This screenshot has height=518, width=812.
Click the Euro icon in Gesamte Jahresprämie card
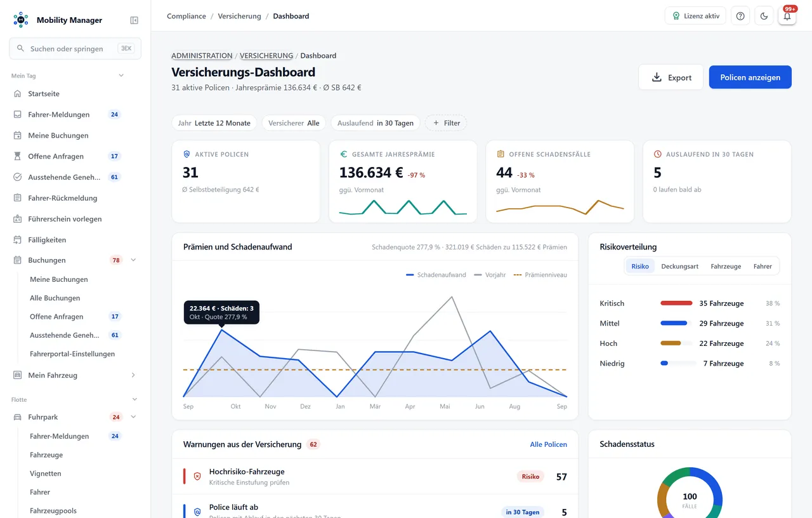(x=344, y=154)
